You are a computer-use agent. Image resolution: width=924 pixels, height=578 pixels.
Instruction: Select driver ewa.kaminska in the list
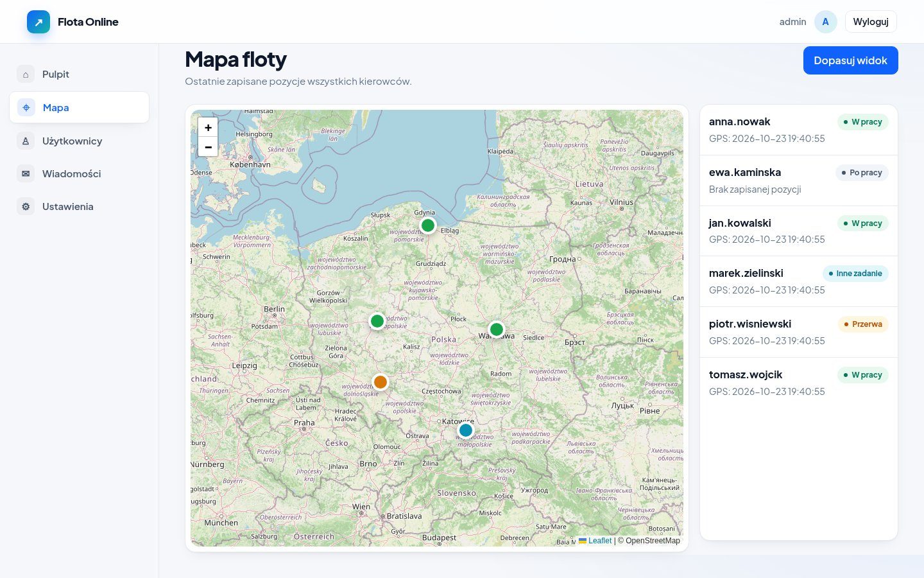point(799,180)
